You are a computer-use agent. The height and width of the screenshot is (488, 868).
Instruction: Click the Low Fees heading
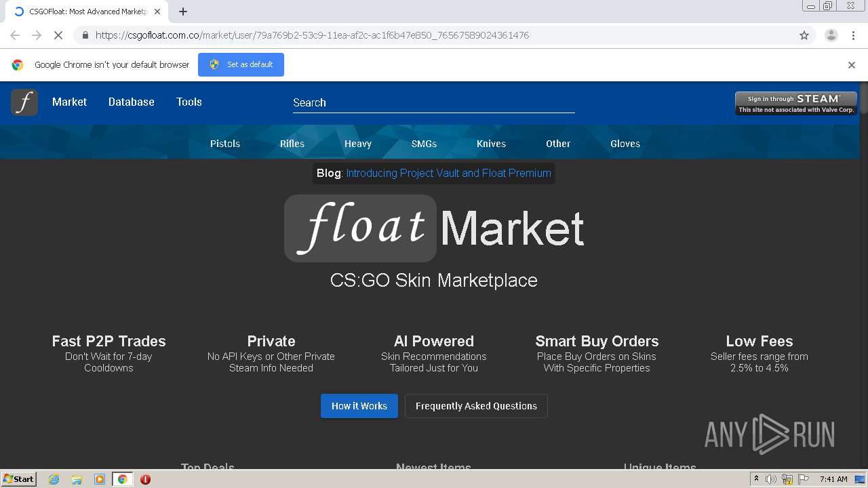(x=759, y=341)
